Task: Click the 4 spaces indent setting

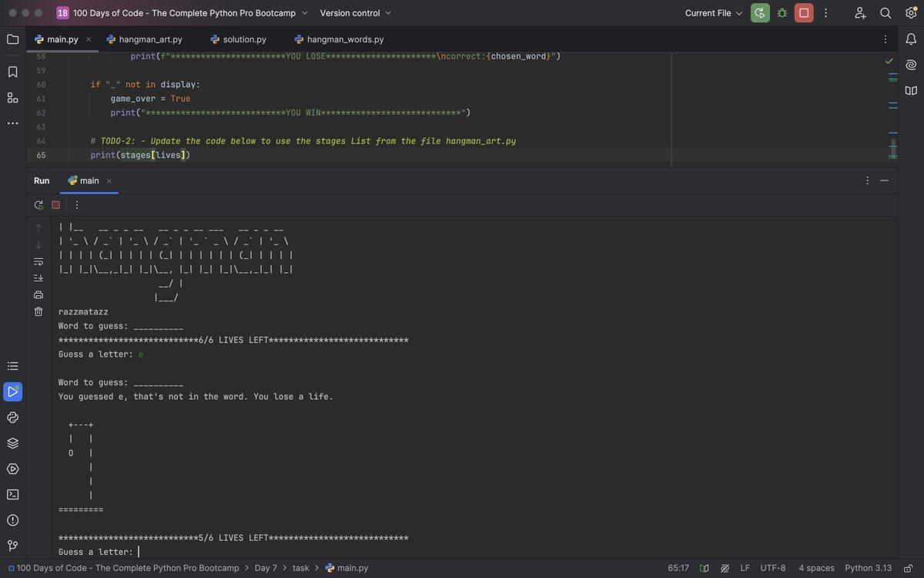Action: [816, 568]
